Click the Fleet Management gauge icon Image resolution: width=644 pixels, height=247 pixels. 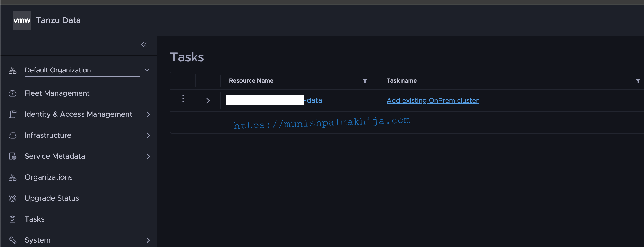(x=13, y=93)
